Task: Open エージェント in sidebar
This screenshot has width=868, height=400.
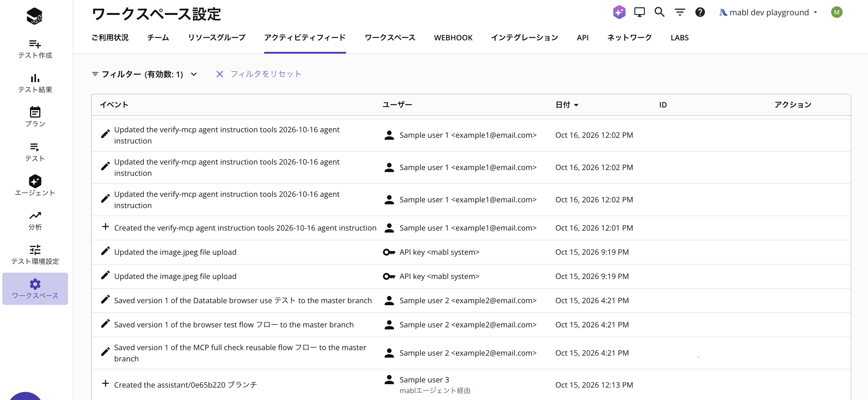Action: click(x=35, y=186)
